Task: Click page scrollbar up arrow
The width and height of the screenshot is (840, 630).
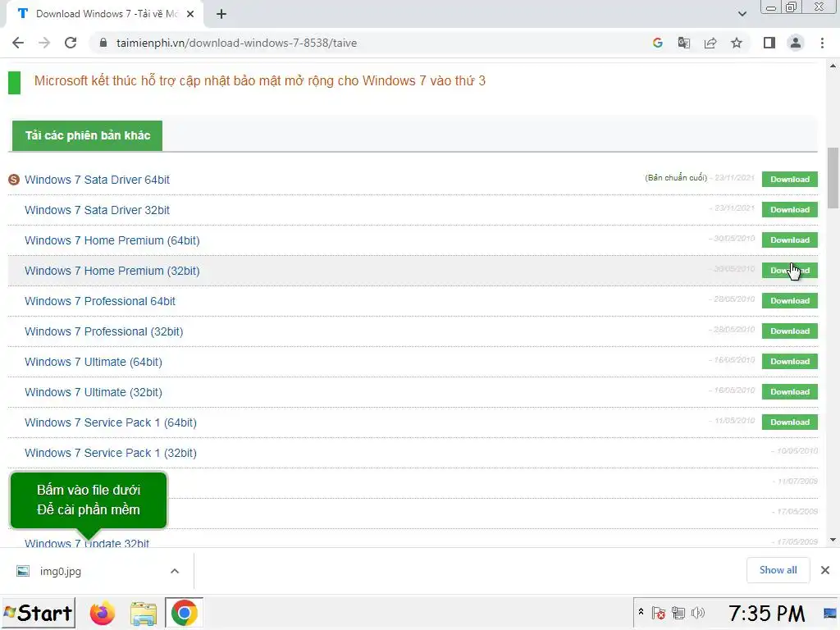Action: tap(833, 66)
